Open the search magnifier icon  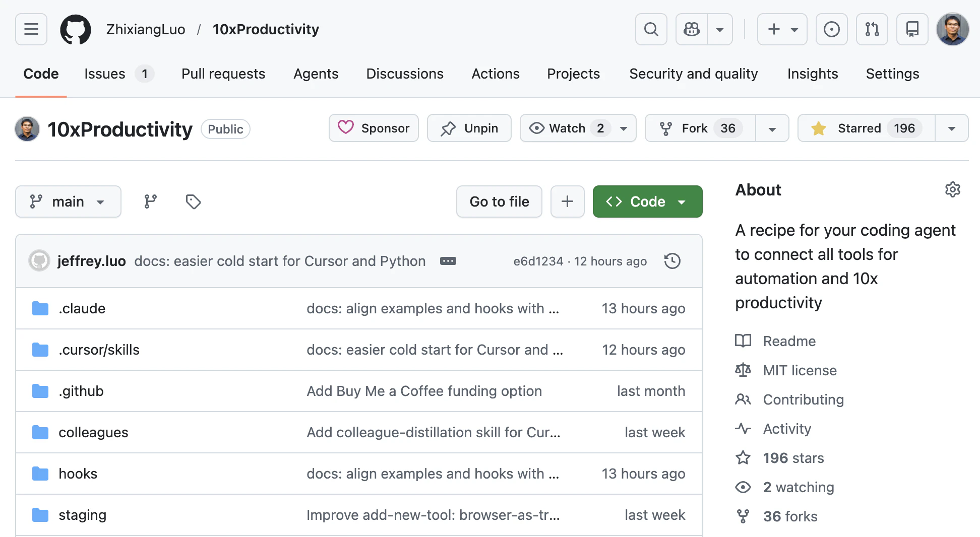(x=651, y=29)
